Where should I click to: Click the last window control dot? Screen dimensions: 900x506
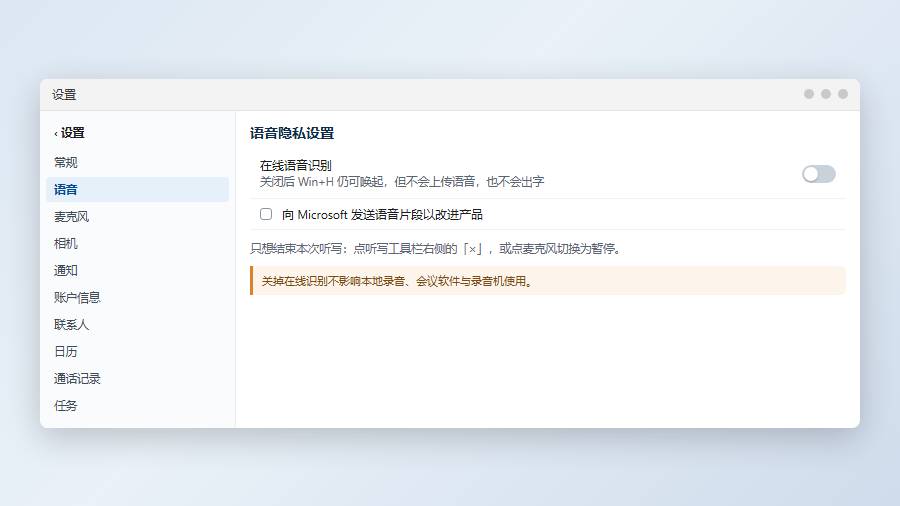843,94
